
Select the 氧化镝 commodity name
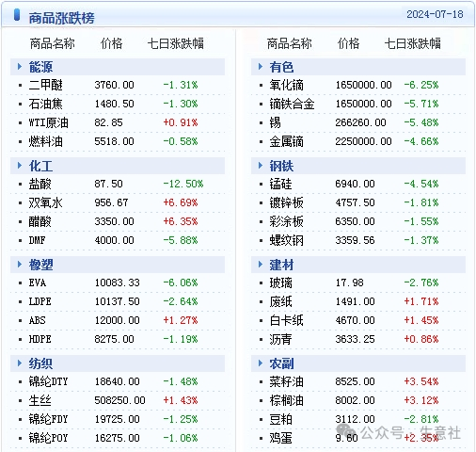pyautogui.click(x=287, y=85)
